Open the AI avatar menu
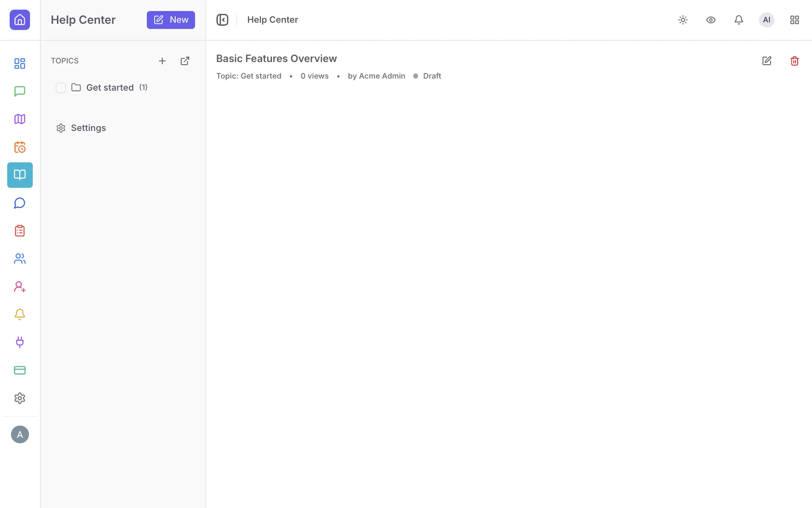This screenshot has width=812, height=508. [767, 20]
